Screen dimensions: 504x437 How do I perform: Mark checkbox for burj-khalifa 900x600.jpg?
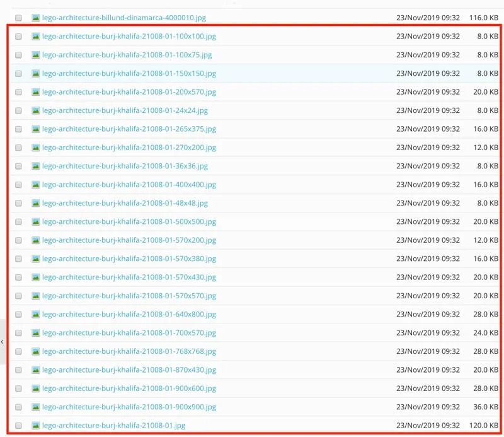click(x=18, y=388)
